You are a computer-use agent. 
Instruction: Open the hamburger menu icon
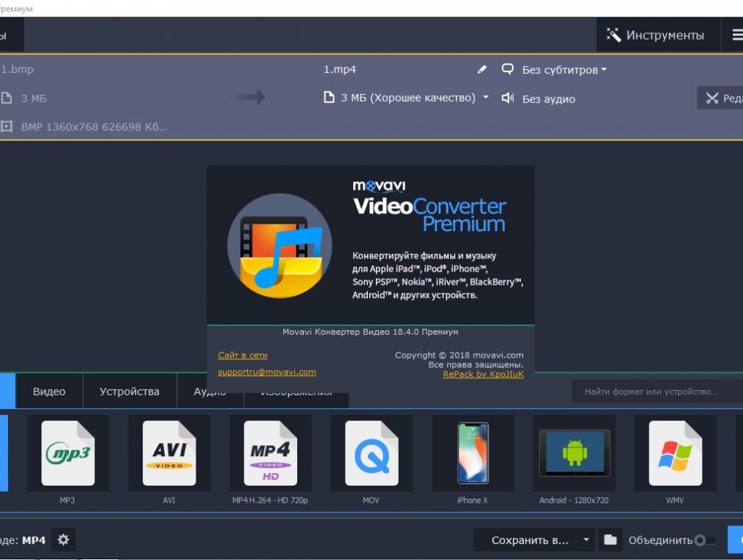tap(737, 35)
